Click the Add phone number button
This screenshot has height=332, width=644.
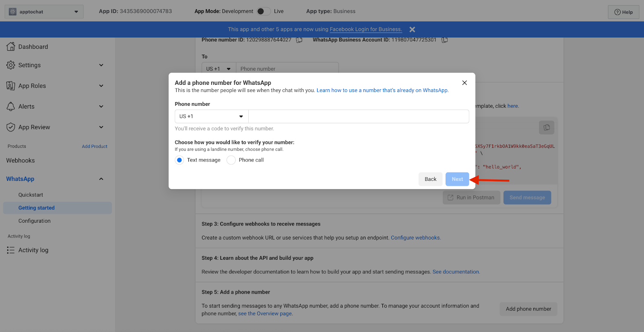click(528, 309)
